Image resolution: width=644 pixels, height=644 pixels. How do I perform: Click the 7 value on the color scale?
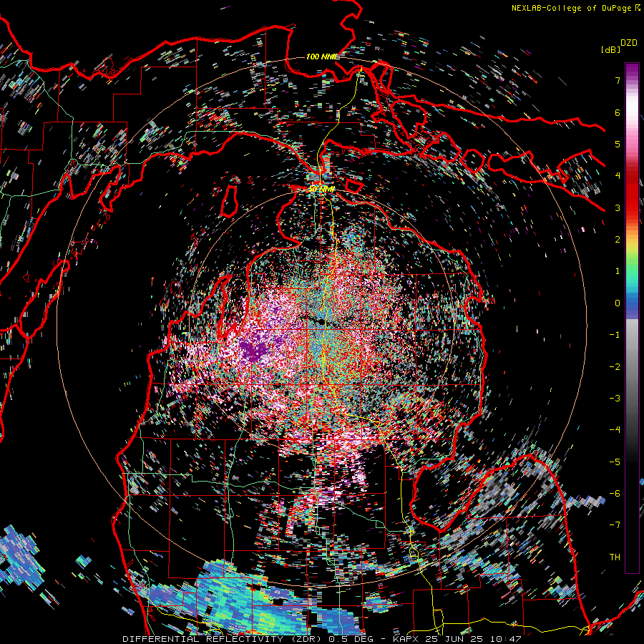(618, 80)
